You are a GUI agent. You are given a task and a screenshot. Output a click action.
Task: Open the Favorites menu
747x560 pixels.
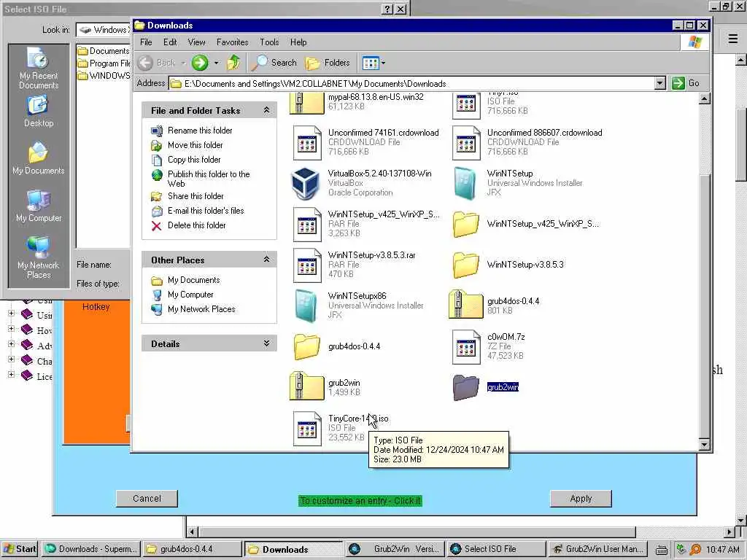click(x=232, y=42)
